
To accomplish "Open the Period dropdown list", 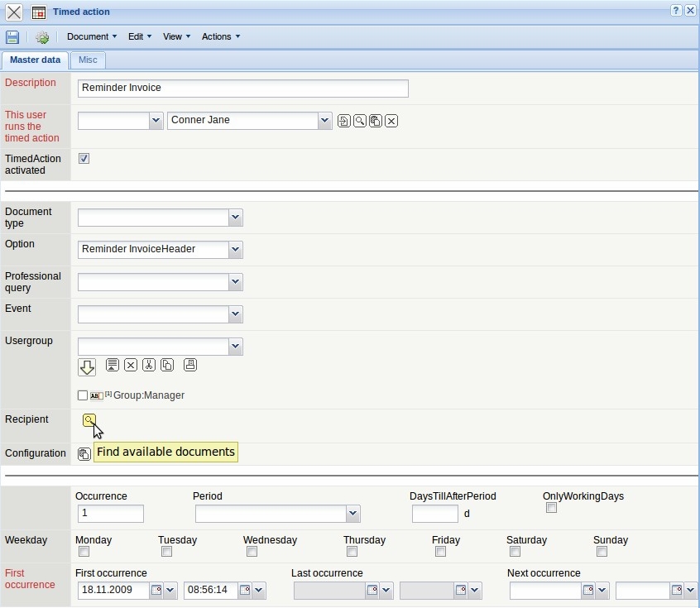I will point(353,513).
